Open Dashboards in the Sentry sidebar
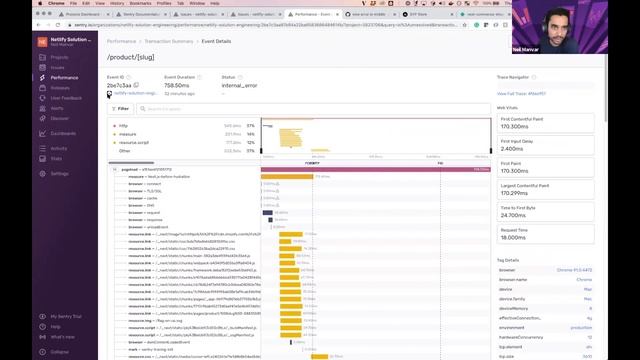Screen dimensions: 640x360 [x=63, y=133]
